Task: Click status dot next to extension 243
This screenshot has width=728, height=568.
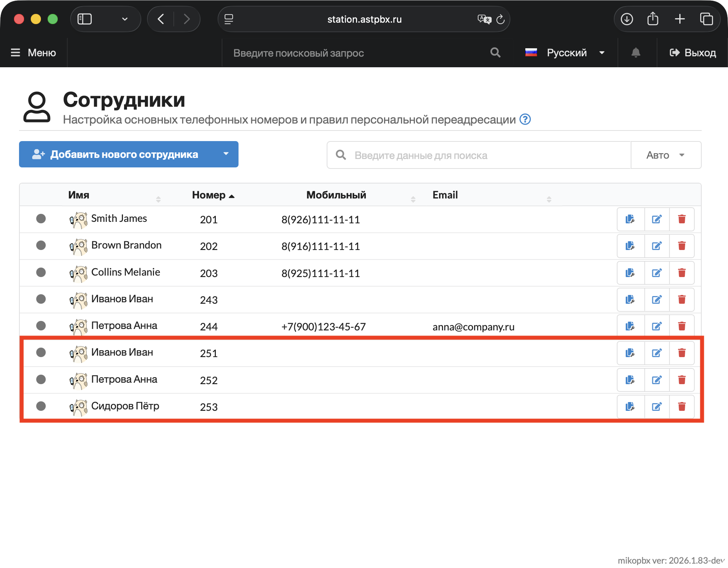Action: click(x=41, y=299)
